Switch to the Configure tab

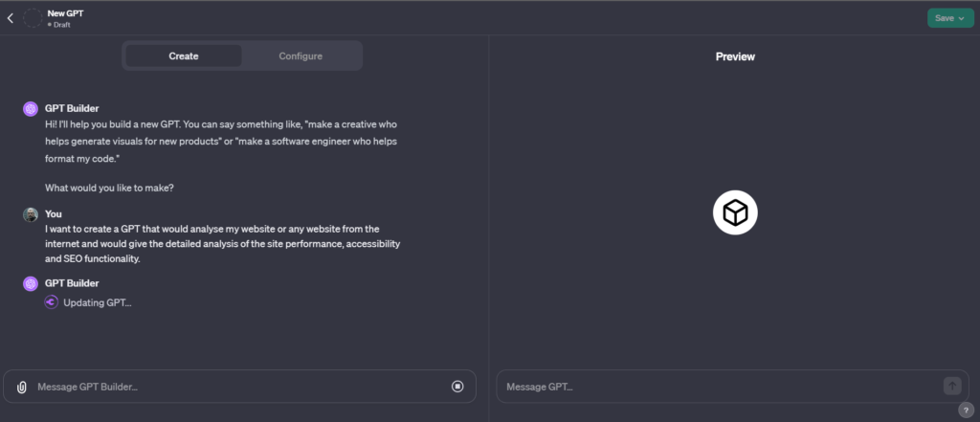[x=301, y=56]
